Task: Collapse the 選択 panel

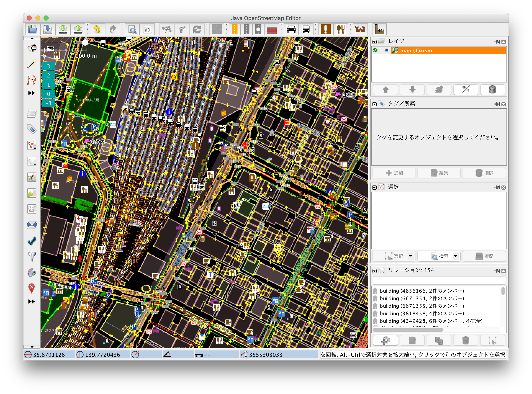Action: pyautogui.click(x=374, y=188)
